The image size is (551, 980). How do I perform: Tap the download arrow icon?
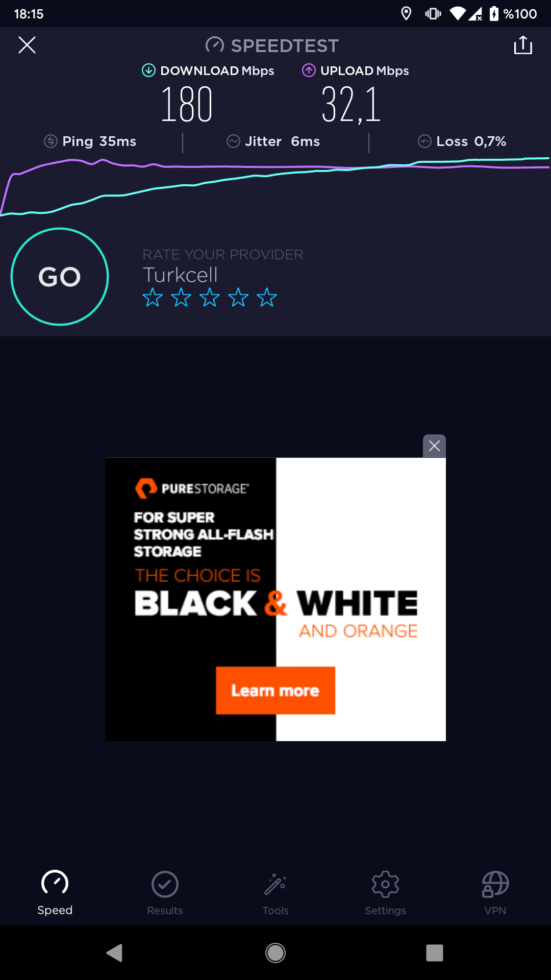(148, 70)
